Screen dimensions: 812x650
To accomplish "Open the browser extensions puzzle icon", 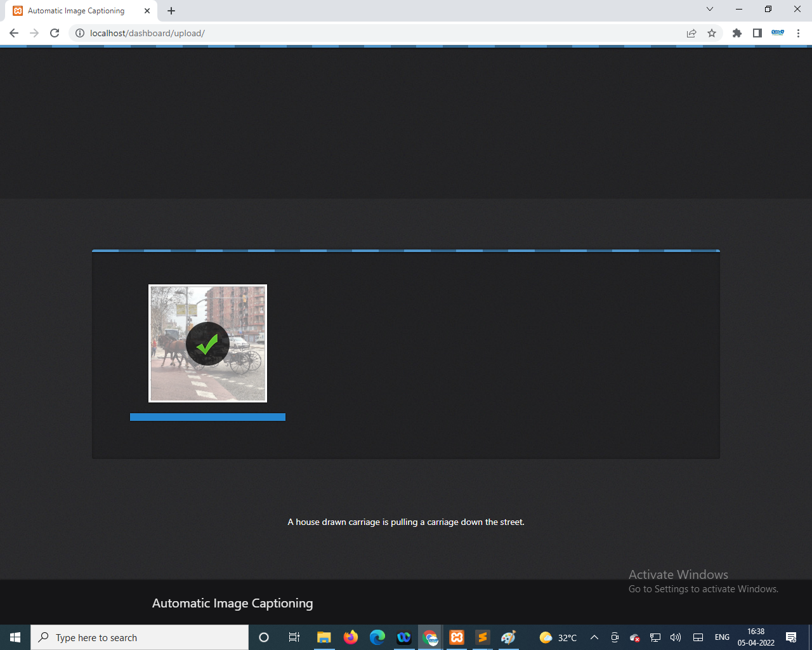I will 737,33.
